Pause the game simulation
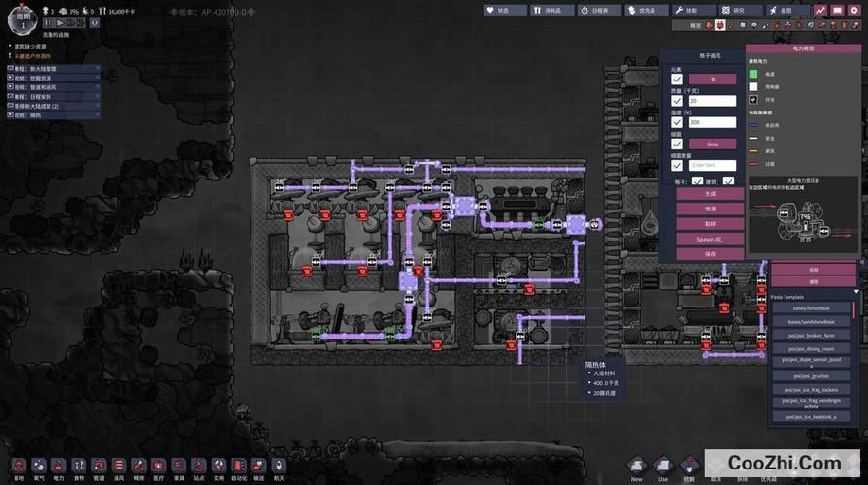The height and width of the screenshot is (485, 868). pyautogui.click(x=48, y=23)
